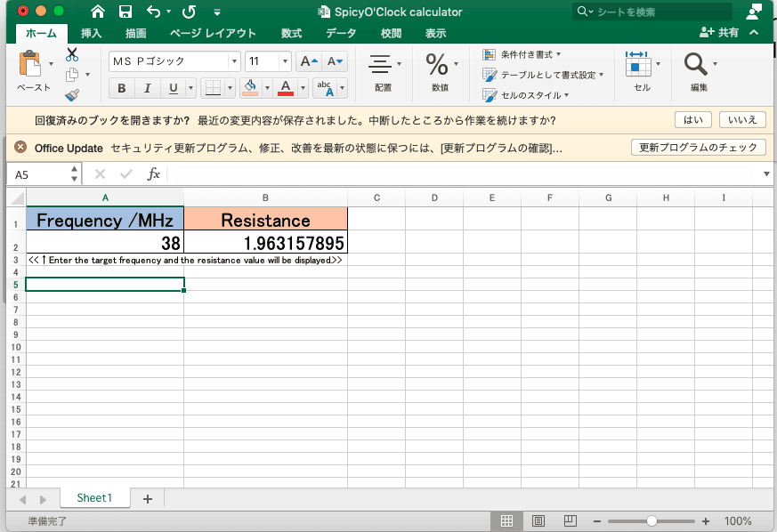Click the insert function fx icon
This screenshot has width=777, height=532.
[154, 173]
